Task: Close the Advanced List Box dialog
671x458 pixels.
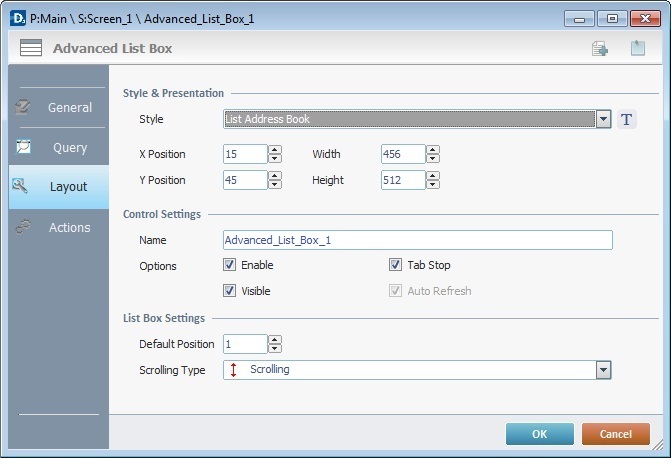Action: tap(645, 19)
